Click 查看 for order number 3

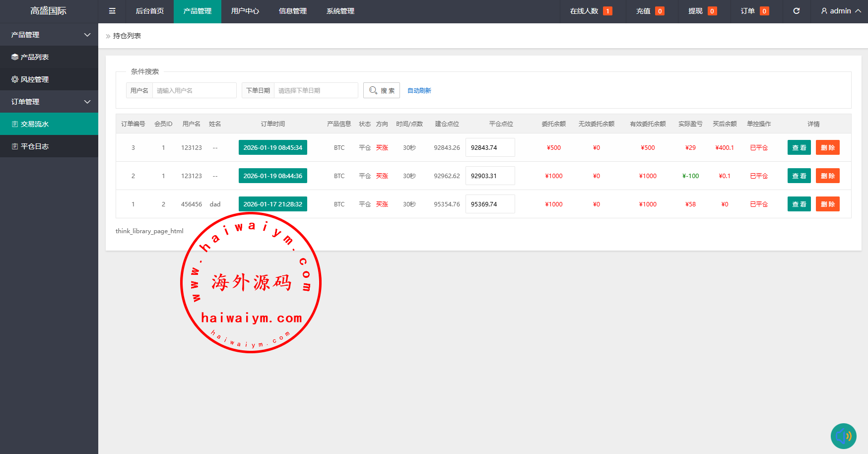799,147
